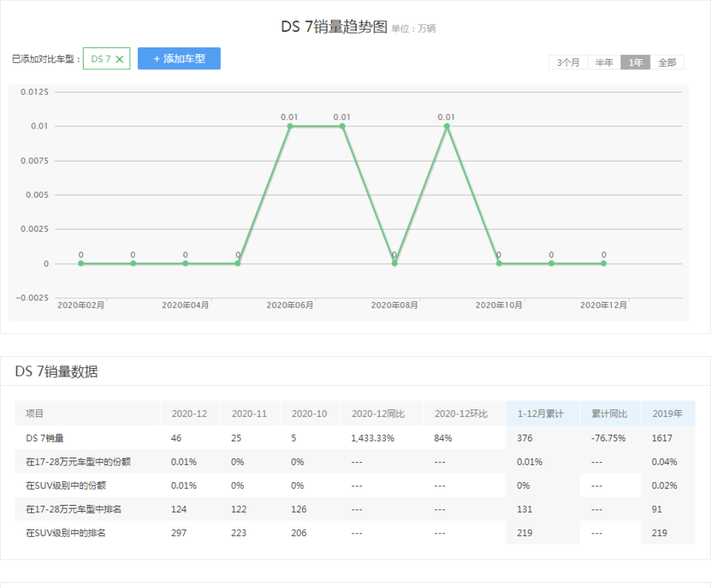Click the 2020年09月 peak data point

click(x=446, y=126)
